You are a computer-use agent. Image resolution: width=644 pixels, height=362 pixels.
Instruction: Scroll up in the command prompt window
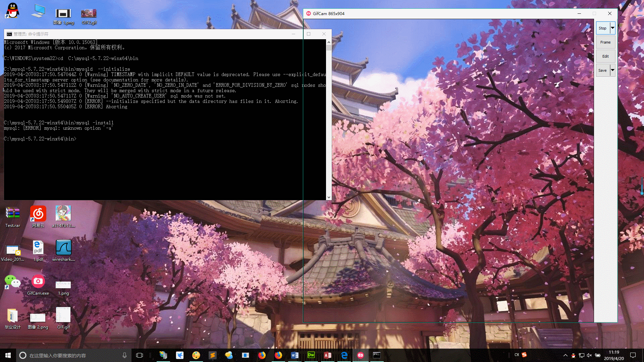[x=328, y=42]
